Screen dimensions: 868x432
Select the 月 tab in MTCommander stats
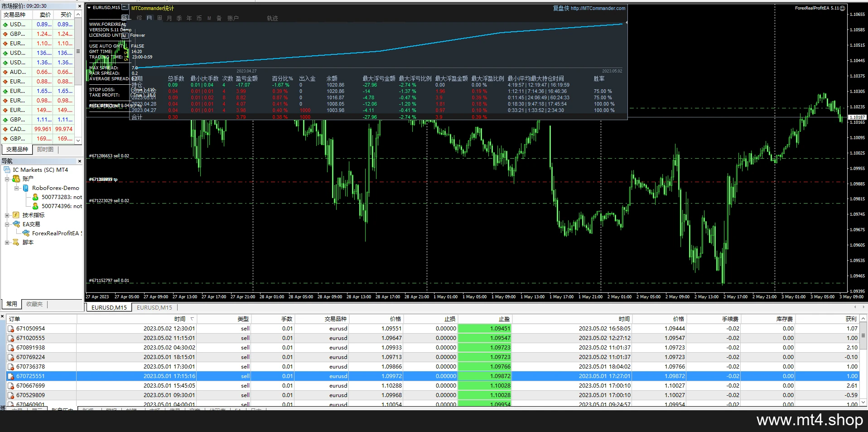(x=169, y=18)
